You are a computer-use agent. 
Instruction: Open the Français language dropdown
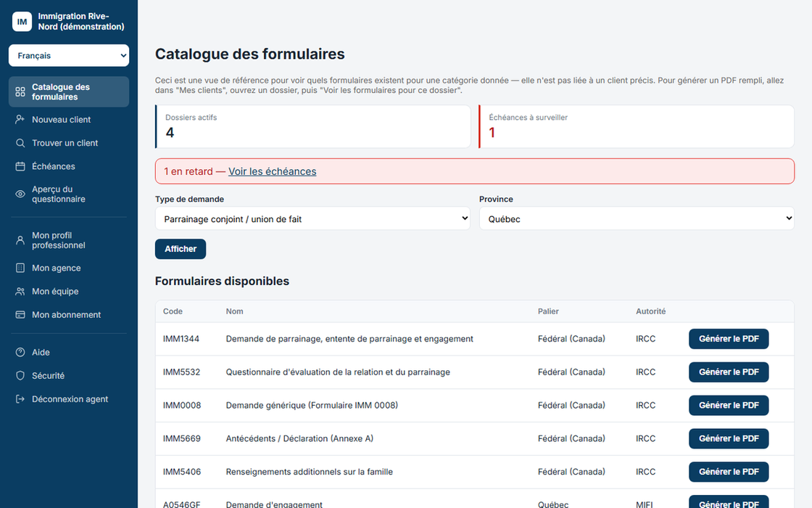69,55
